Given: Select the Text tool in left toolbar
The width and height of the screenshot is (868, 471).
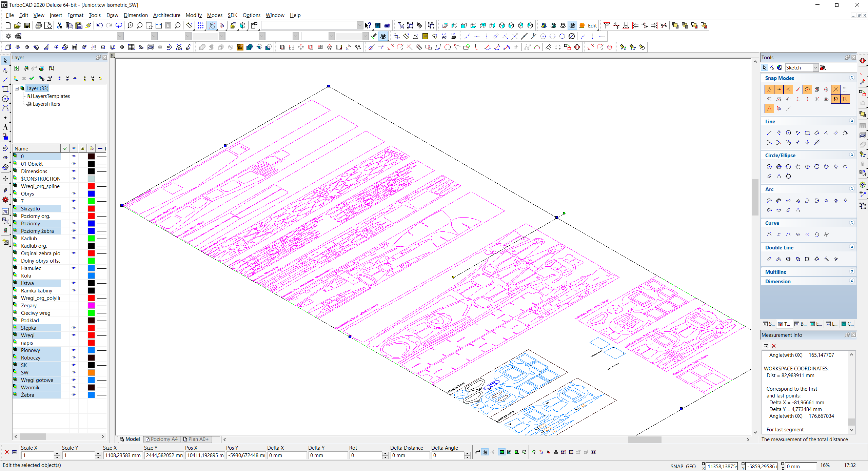Looking at the screenshot, I should coord(5,127).
